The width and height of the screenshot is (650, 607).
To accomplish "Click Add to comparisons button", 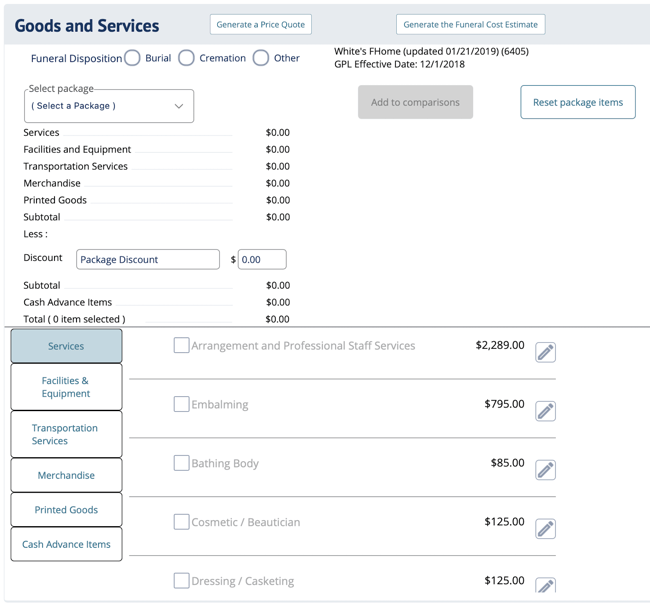I will coord(415,102).
